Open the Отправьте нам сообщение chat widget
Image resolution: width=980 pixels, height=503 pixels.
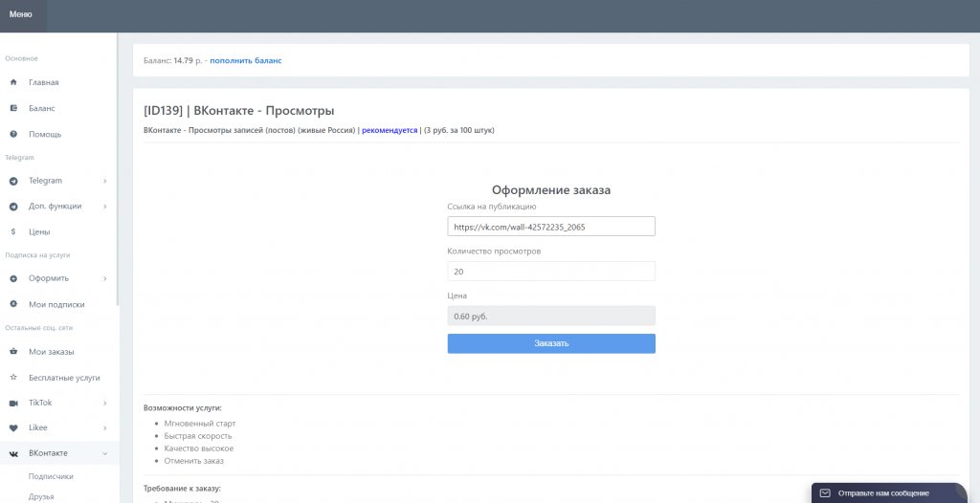click(x=889, y=493)
